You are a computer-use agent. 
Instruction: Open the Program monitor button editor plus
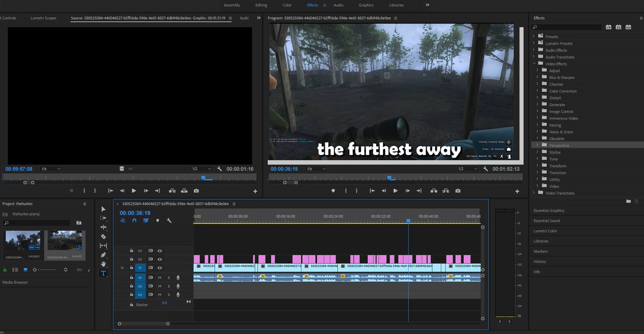[x=517, y=191]
